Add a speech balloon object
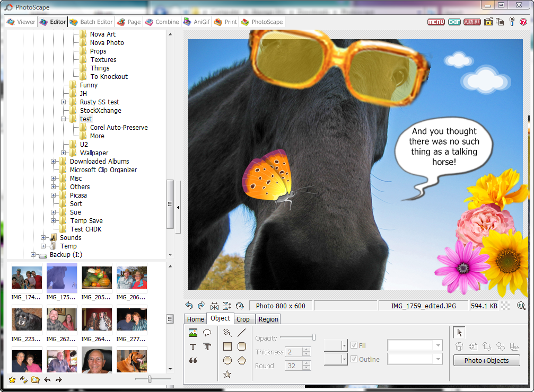The height and width of the screenshot is (392, 534). pyautogui.click(x=207, y=333)
